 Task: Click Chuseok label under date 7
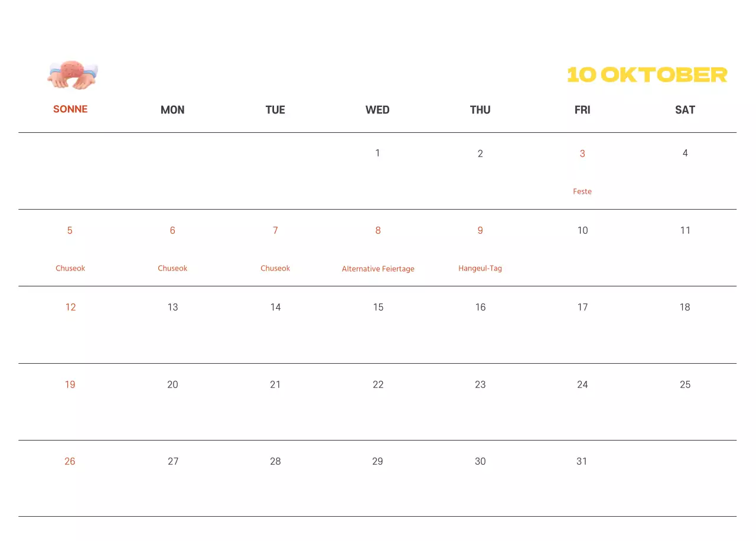pos(275,268)
